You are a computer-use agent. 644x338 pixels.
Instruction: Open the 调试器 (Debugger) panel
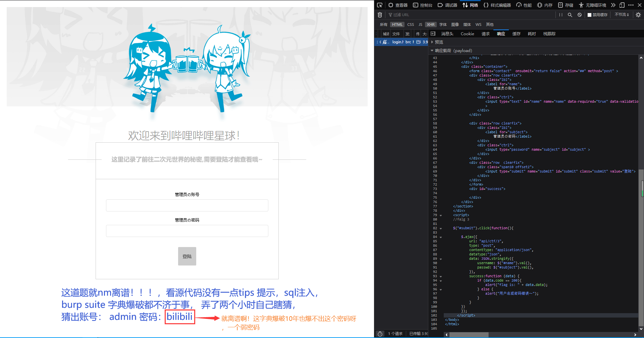click(447, 5)
